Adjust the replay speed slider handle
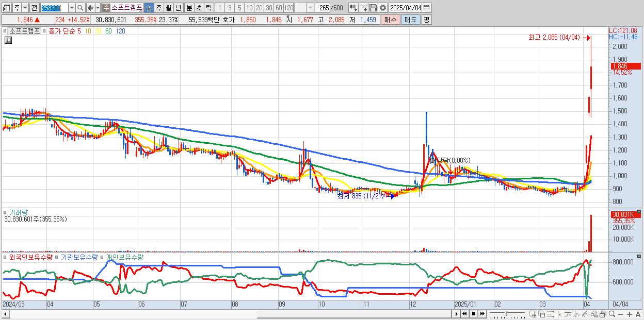Viewport: 644px width, 320px height. tap(506, 313)
